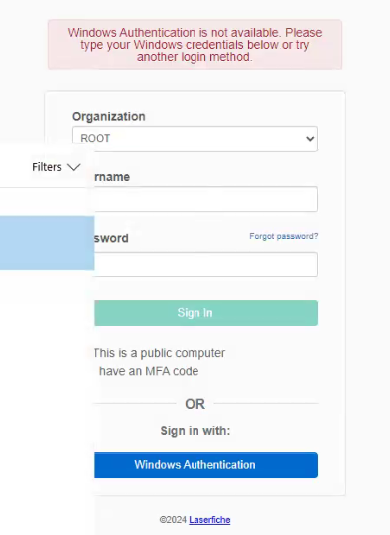Image resolution: width=390 pixels, height=535 pixels.
Task: Open the Forgot password? link
Action: point(284,236)
